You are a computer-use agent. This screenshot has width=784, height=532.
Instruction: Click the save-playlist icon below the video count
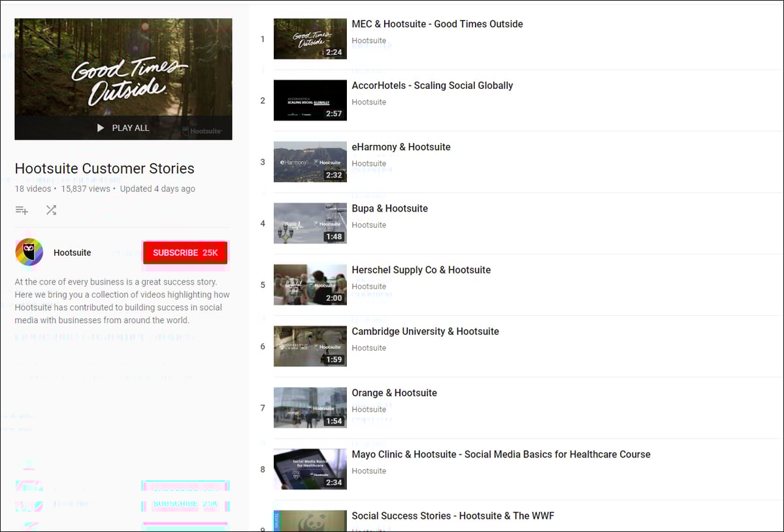(x=22, y=210)
